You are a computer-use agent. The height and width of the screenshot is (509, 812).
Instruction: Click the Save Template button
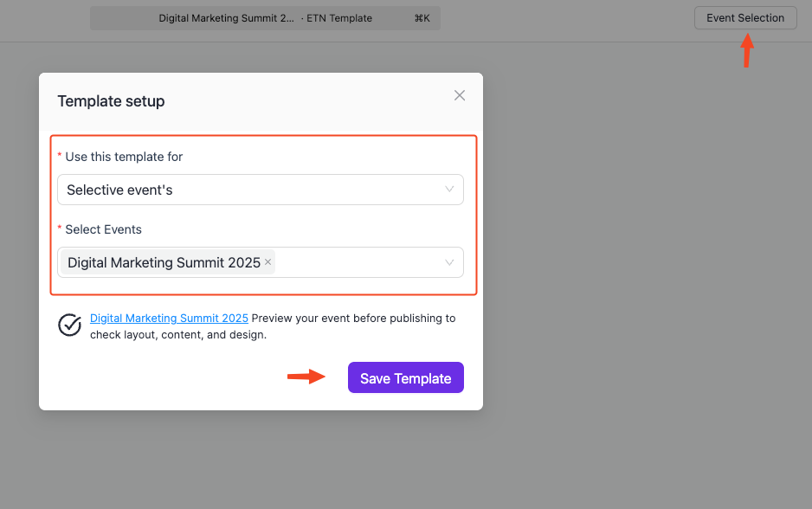405,377
